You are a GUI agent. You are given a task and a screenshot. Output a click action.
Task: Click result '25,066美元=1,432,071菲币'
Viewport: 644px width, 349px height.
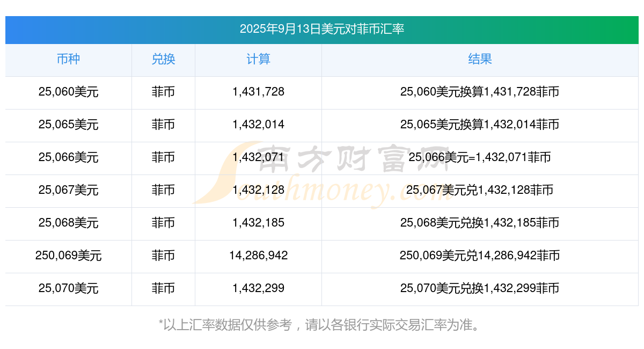click(x=480, y=157)
